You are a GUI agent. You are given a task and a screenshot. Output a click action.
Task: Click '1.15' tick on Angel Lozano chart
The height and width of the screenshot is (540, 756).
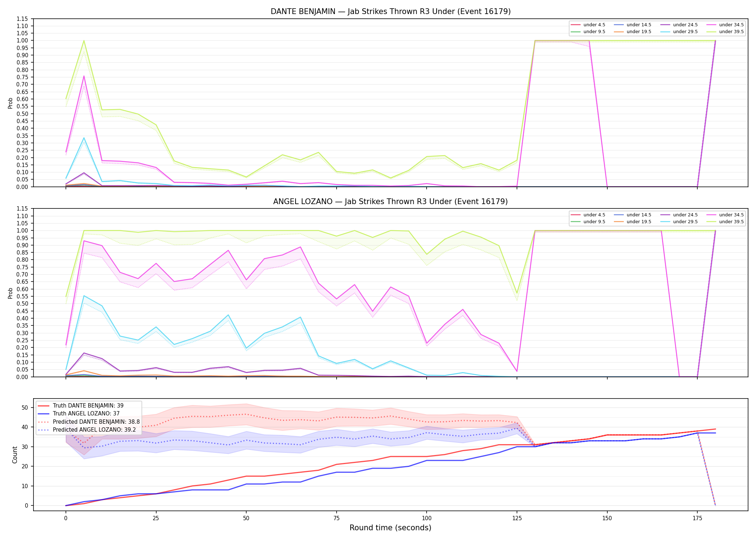[22, 209]
